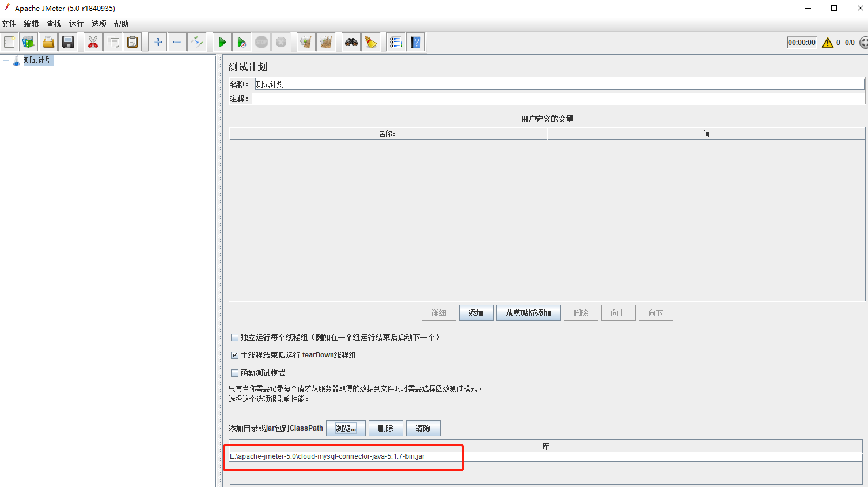The height and width of the screenshot is (487, 868).
Task: Click the 名称 column header in variables table
Action: coord(388,134)
